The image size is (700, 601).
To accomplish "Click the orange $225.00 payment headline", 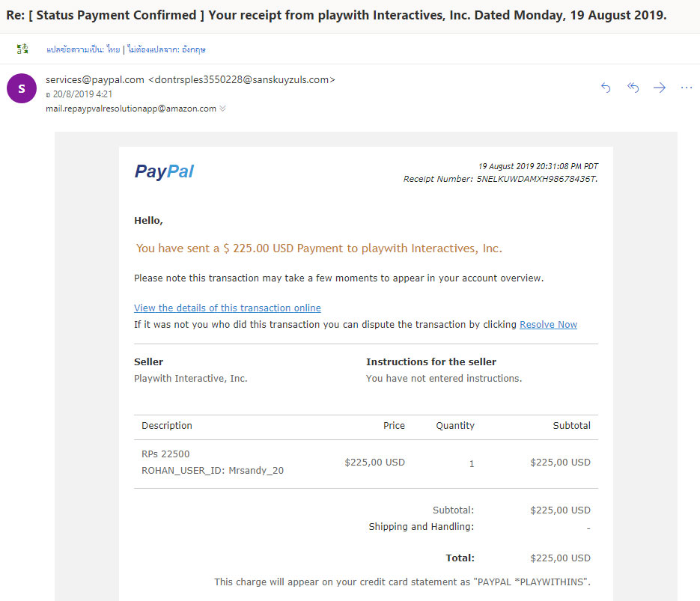I will [319, 248].
